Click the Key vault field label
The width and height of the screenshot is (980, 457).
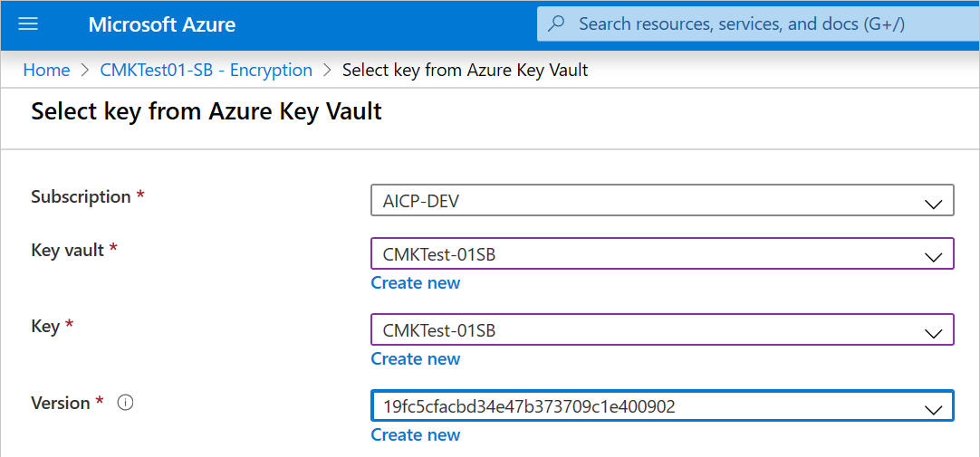click(x=68, y=251)
